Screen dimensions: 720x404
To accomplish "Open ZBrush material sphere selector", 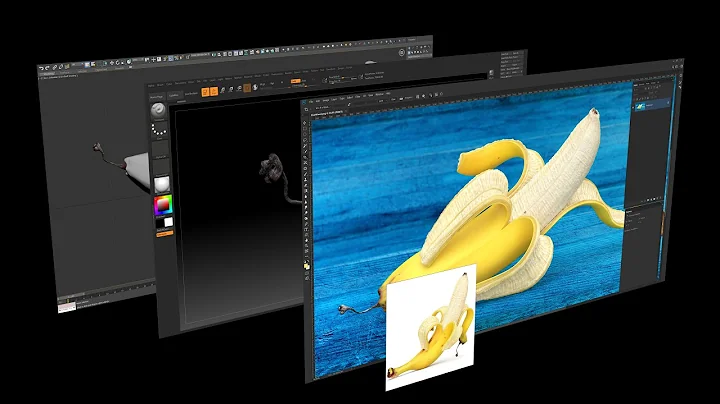I will click(x=162, y=184).
